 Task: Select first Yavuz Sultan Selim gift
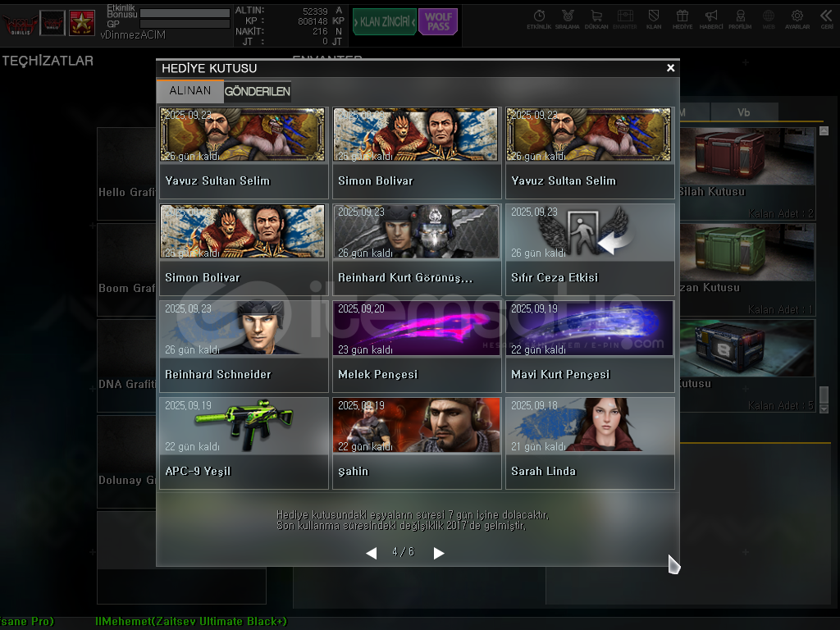click(244, 153)
